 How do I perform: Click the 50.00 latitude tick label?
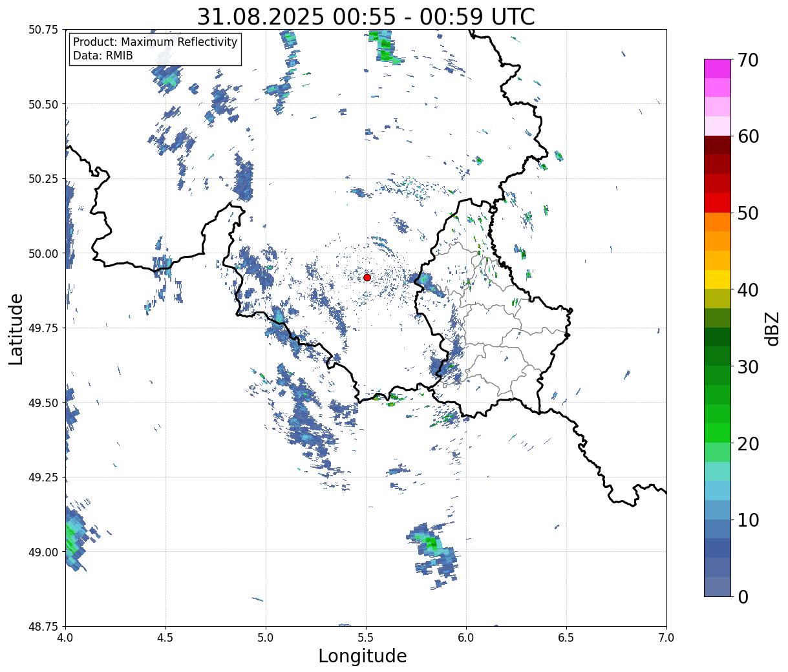point(43,253)
